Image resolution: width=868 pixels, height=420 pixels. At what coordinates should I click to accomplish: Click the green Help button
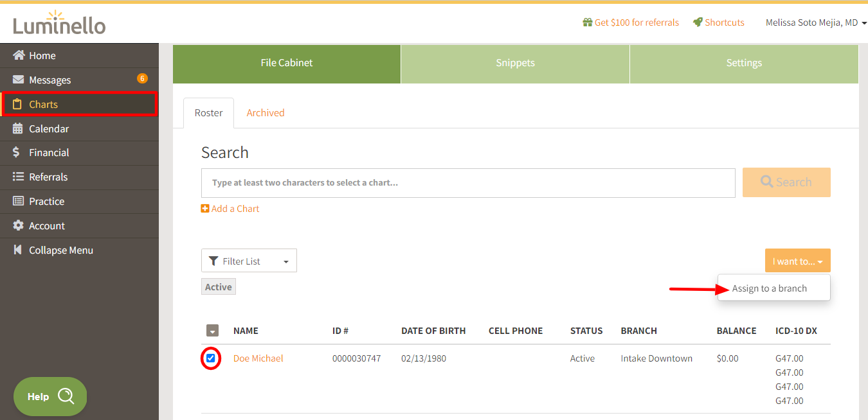coord(50,396)
